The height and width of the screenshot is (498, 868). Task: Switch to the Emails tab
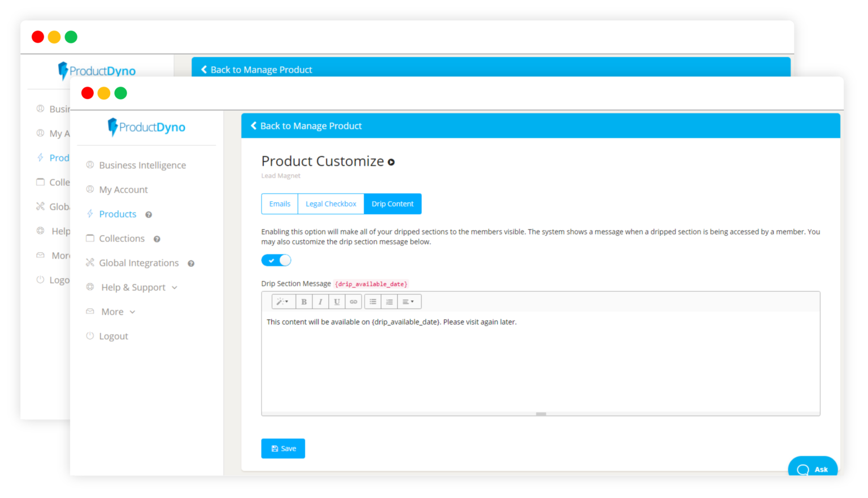tap(279, 203)
